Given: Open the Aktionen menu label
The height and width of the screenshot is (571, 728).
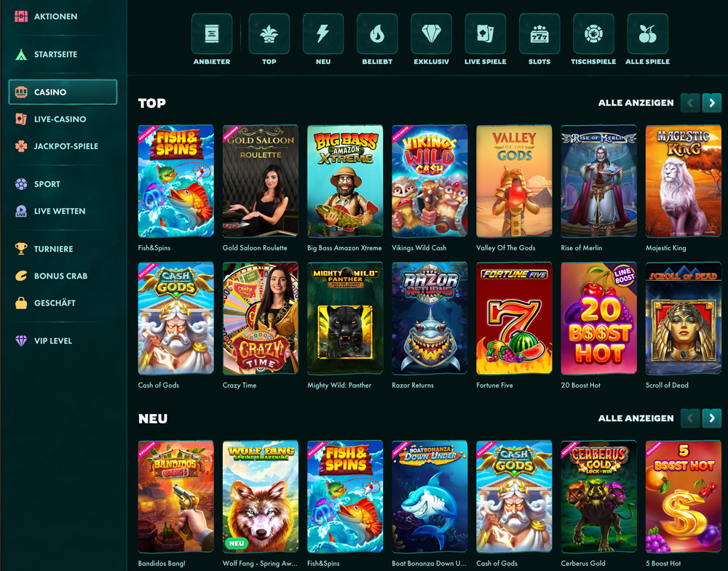Looking at the screenshot, I should (x=56, y=16).
